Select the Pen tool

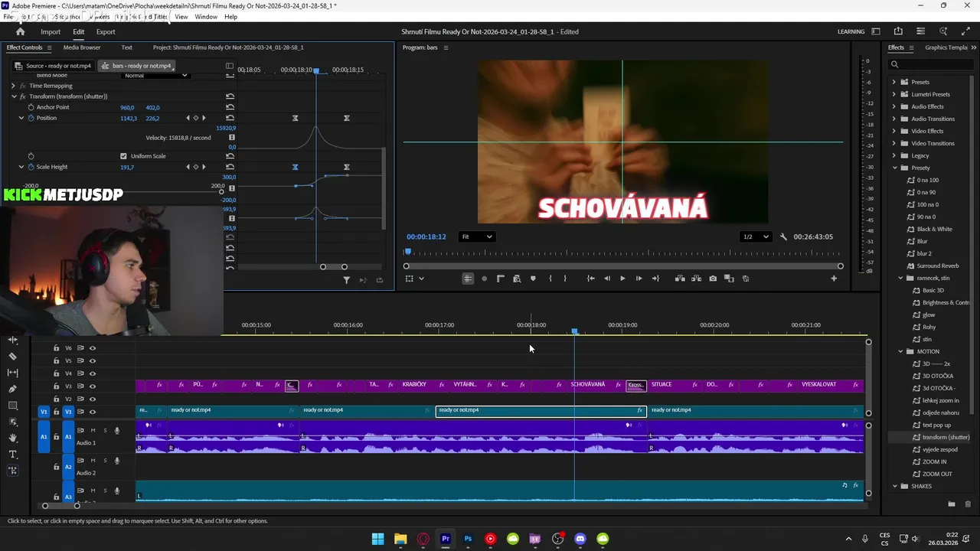pyautogui.click(x=13, y=389)
